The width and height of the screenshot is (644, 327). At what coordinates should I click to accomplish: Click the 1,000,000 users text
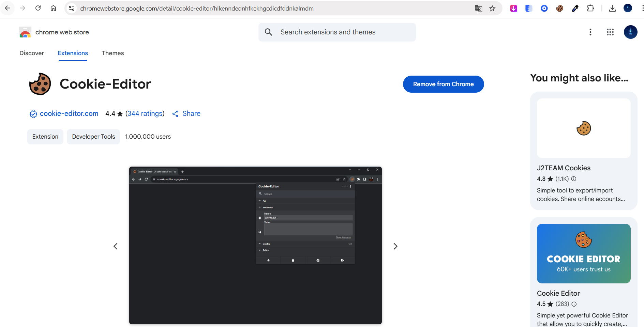pos(148,137)
